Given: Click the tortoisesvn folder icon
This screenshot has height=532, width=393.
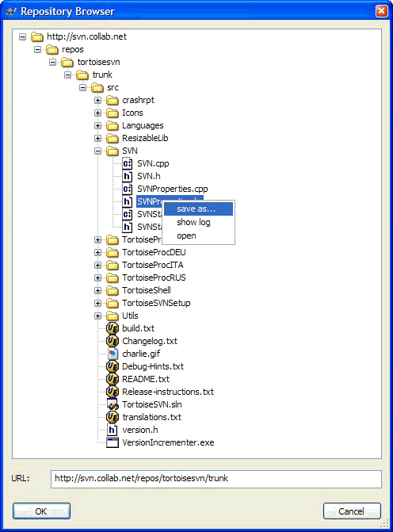Looking at the screenshot, I should point(67,62).
